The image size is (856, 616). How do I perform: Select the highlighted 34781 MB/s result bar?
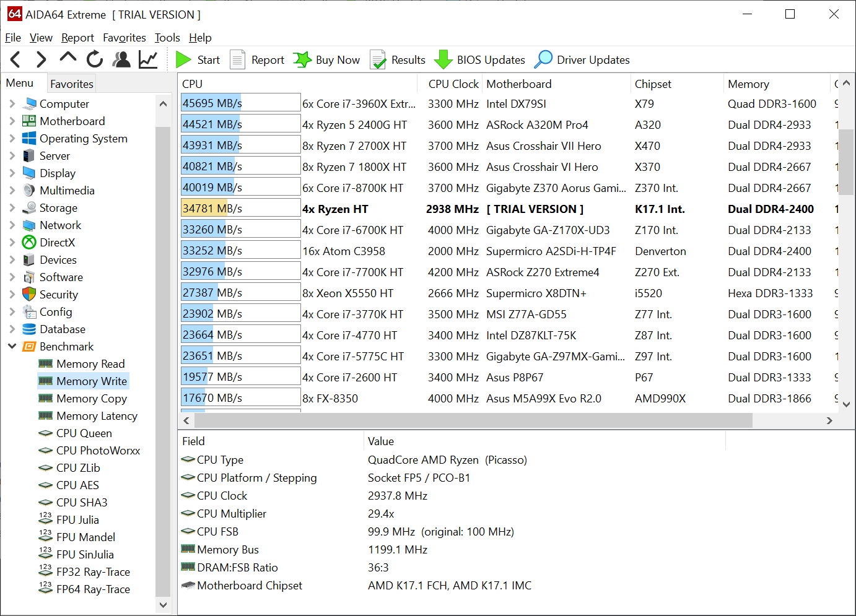tap(240, 209)
